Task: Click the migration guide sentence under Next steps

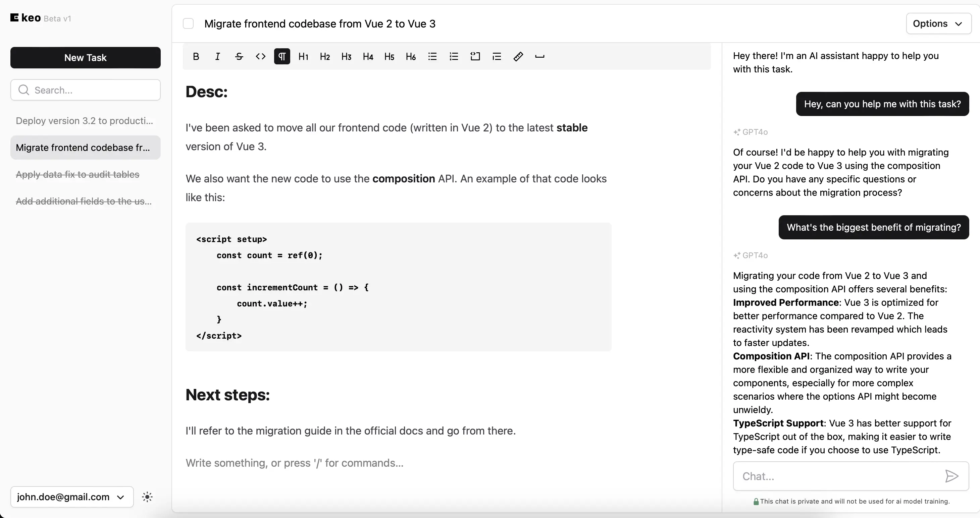Action: (351, 430)
